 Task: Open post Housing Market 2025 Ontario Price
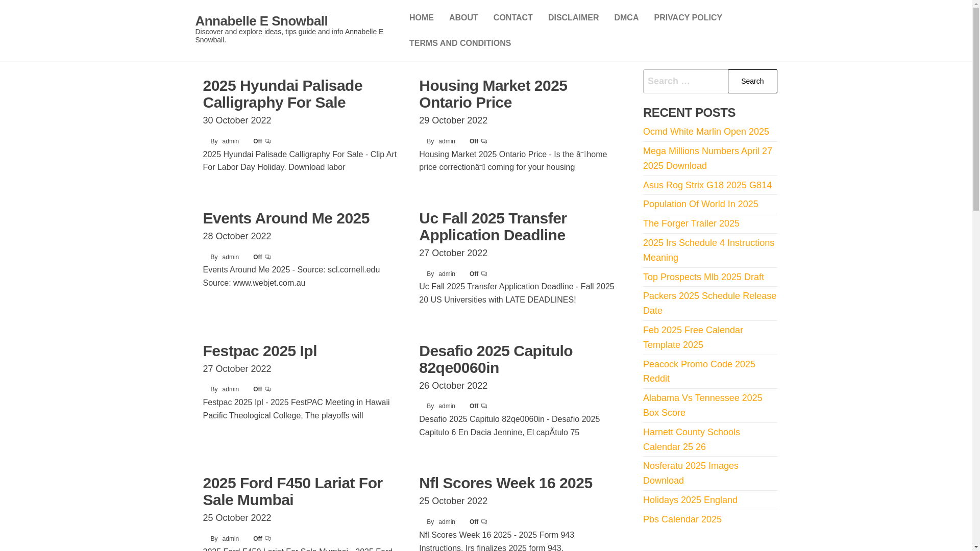tap(493, 94)
